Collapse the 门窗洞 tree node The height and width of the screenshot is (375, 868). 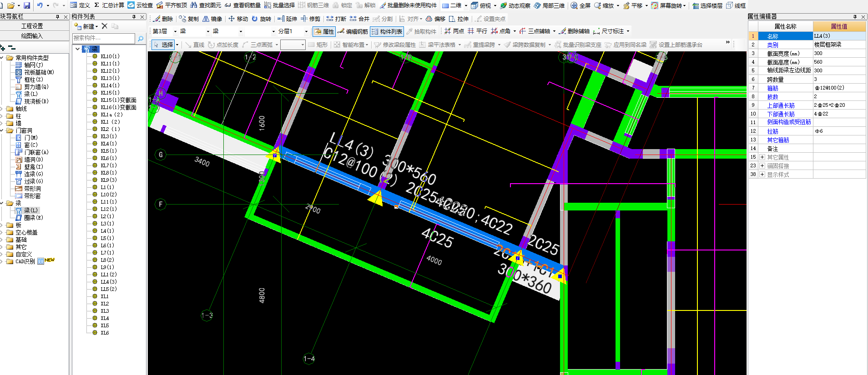2,130
